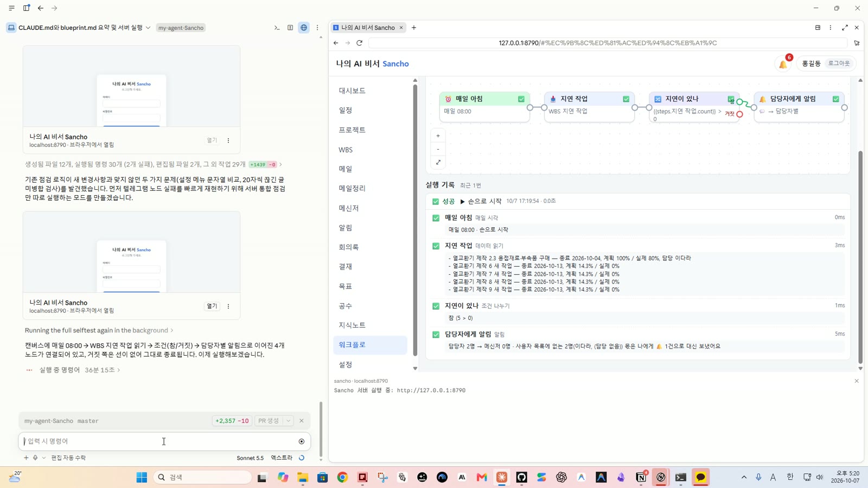Image resolution: width=868 pixels, height=488 pixels.
Task: Click the '+2,357 -10' diff stats button
Action: tap(232, 421)
